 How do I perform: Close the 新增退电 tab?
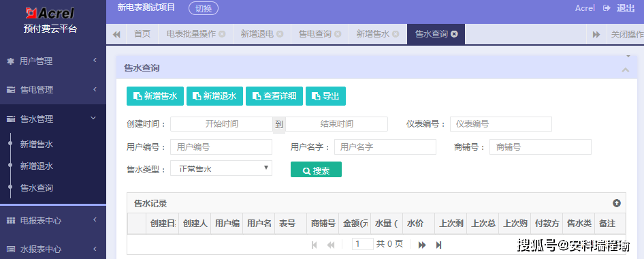click(x=280, y=34)
